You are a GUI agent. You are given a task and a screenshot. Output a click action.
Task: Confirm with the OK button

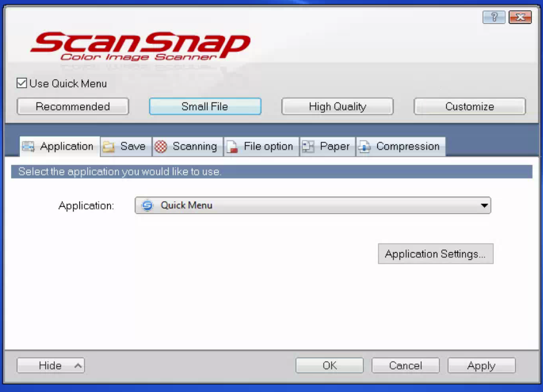click(x=330, y=366)
